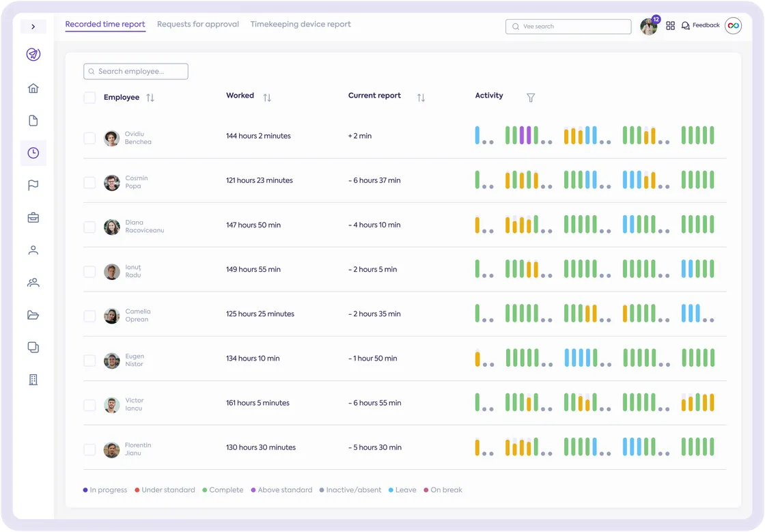Sort by Worked column arrows
765x532 pixels.
[x=267, y=98]
